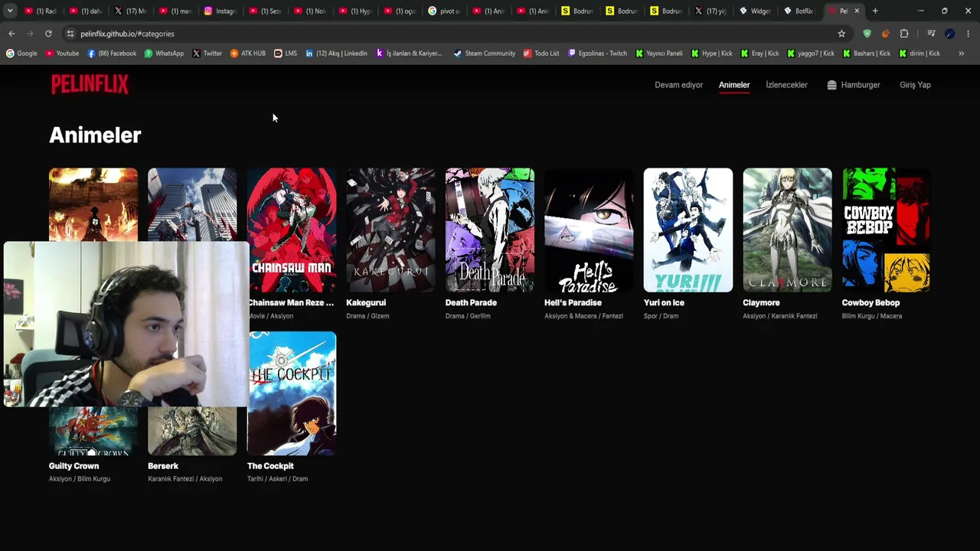980x551 pixels.
Task: Open the media controls icon in toolbar
Action: pos(931,34)
